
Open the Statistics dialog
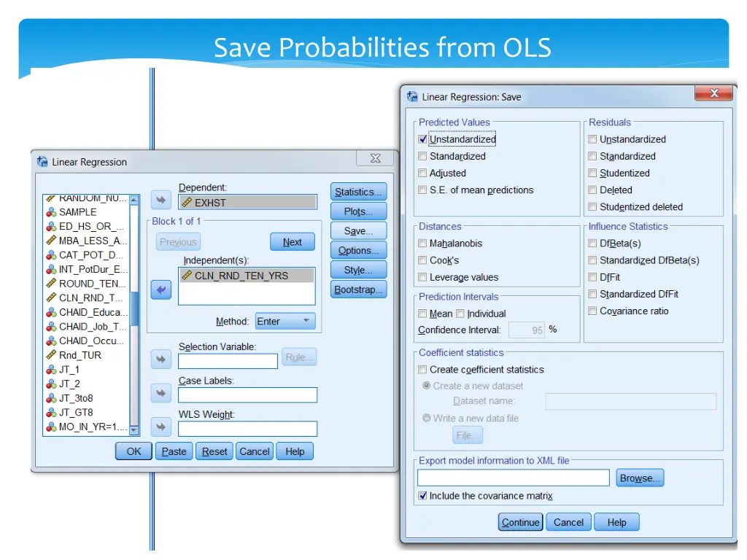[x=358, y=192]
